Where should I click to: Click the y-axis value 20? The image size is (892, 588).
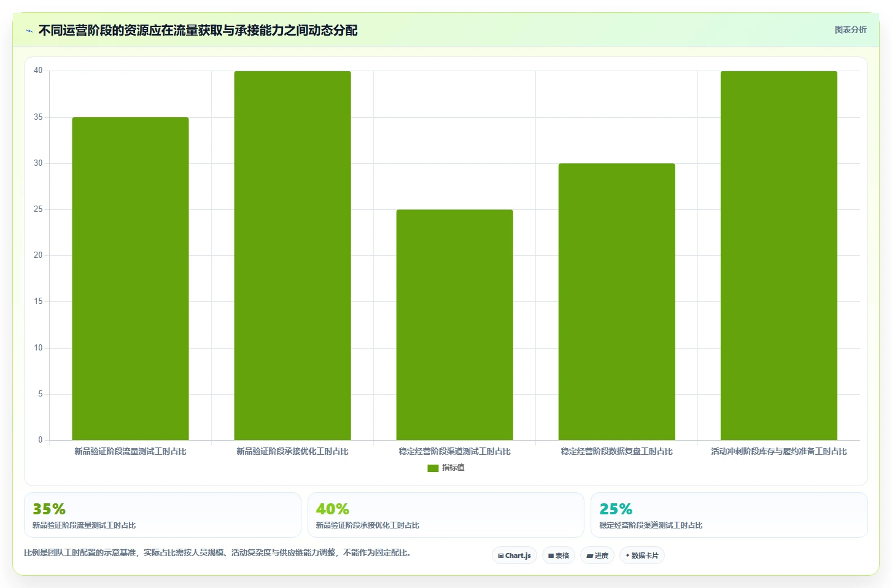click(38, 255)
